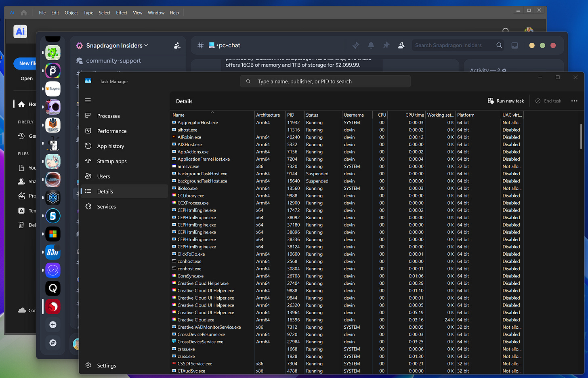Sort by Architecture column header
Viewport: 588px width, 378px height.
click(269, 115)
